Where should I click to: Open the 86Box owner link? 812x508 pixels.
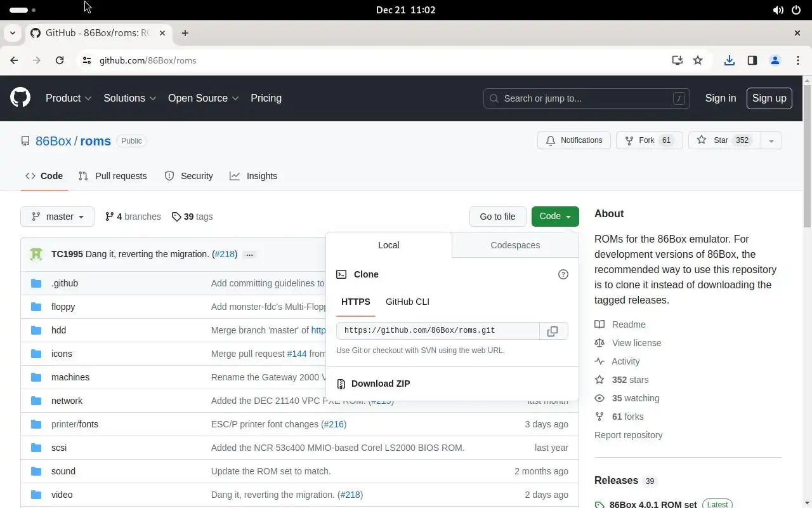[53, 141]
